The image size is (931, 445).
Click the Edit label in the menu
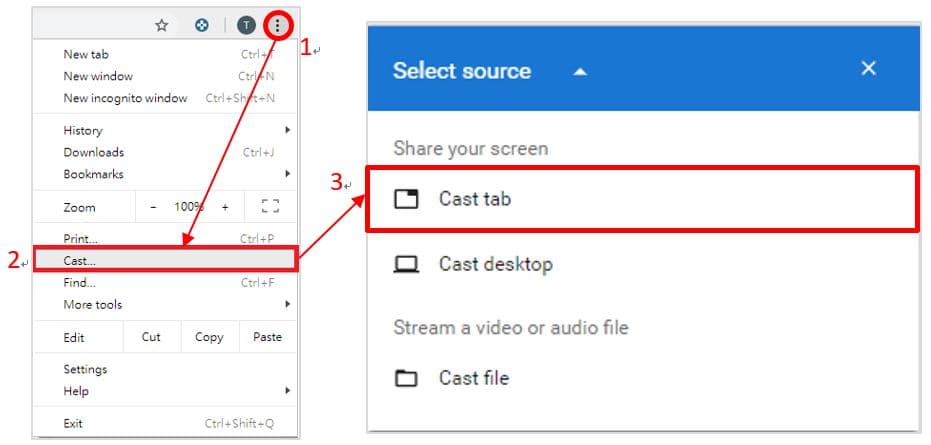74,337
